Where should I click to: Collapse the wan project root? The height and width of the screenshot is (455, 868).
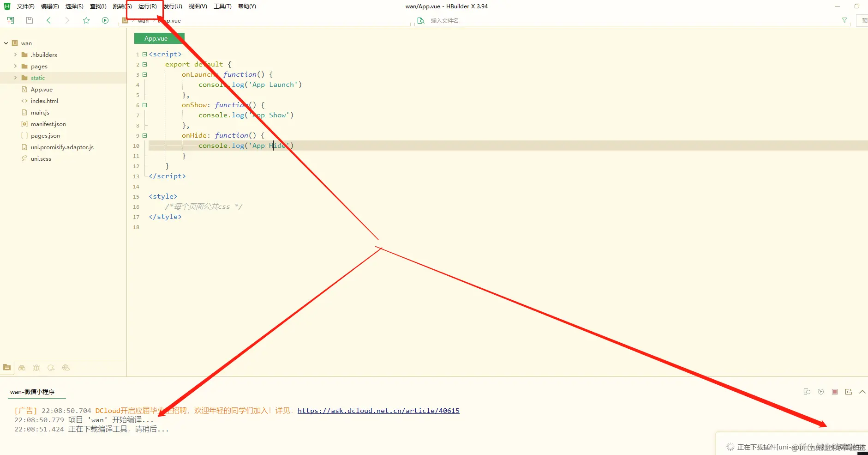[x=6, y=43]
